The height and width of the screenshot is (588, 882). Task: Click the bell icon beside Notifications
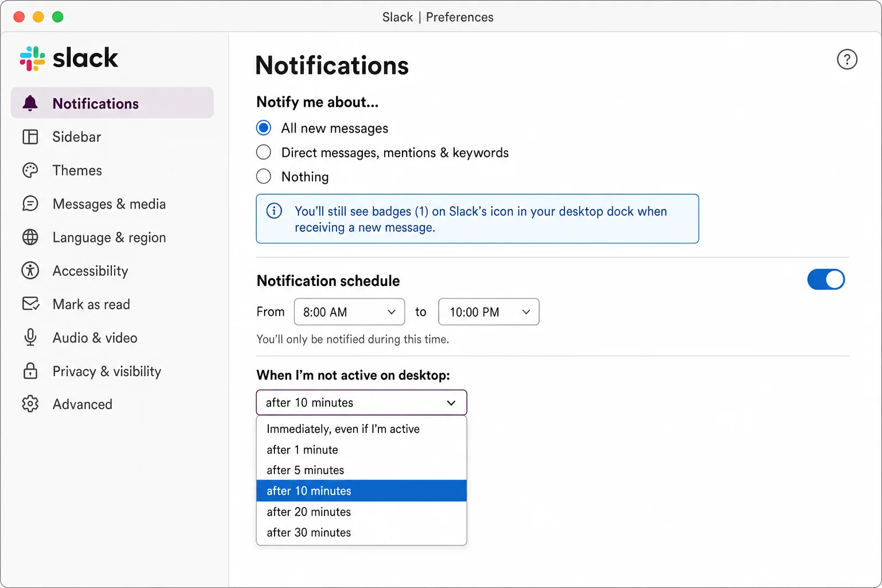coord(30,103)
